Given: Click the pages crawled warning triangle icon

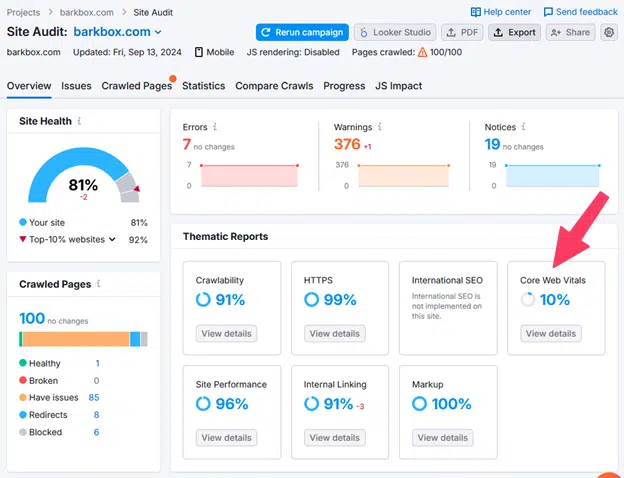Looking at the screenshot, I should pyautogui.click(x=423, y=52).
